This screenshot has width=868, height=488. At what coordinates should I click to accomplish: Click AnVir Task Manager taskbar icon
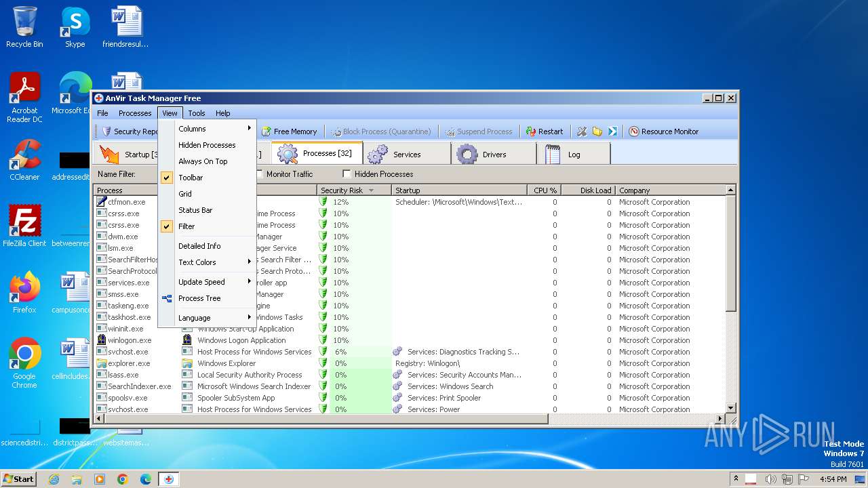[168, 479]
